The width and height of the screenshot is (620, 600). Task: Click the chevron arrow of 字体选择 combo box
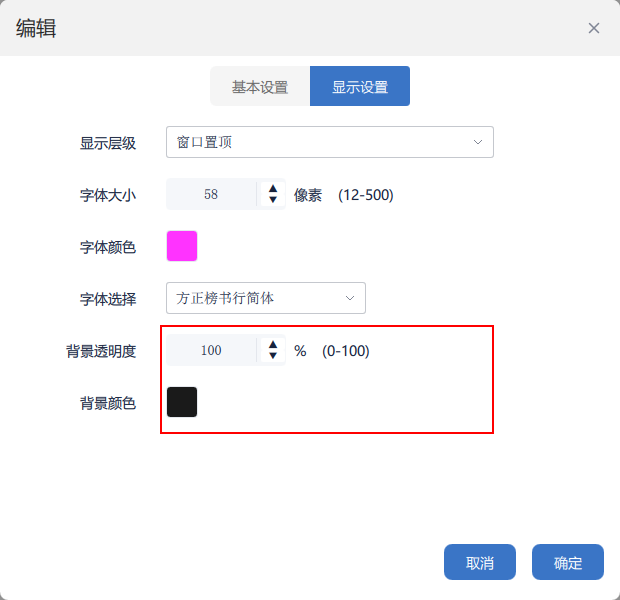350,298
